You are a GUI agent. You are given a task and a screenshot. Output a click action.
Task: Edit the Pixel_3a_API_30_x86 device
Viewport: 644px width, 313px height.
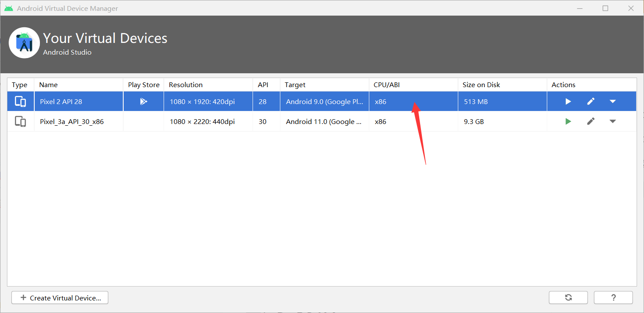591,121
